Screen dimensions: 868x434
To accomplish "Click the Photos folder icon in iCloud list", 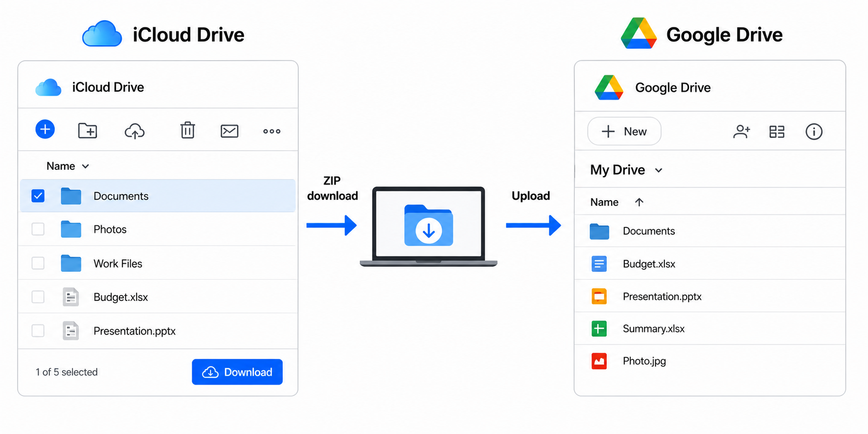I will tap(71, 229).
